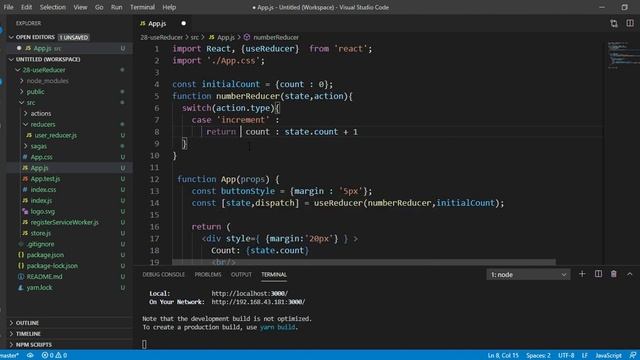Open the network URL 192.168.43.181:3000
This screenshot has height=360, width=640.
[x=258, y=302]
